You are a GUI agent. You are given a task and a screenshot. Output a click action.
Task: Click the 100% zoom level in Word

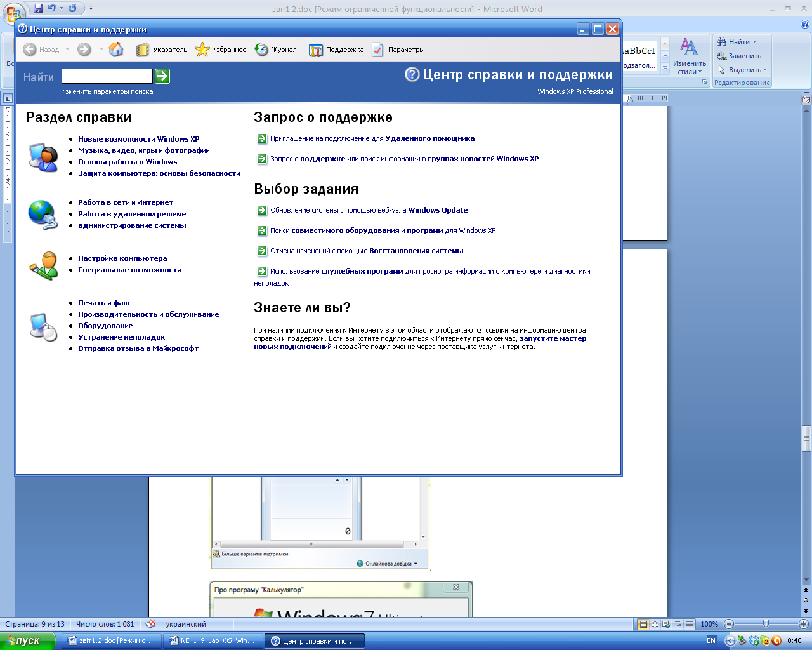point(709,624)
